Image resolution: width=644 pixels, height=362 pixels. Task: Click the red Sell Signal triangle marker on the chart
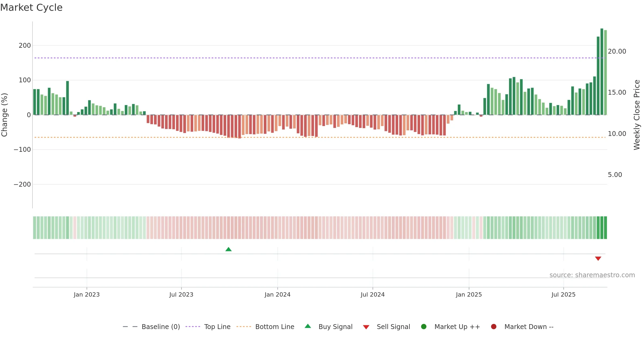click(x=598, y=258)
